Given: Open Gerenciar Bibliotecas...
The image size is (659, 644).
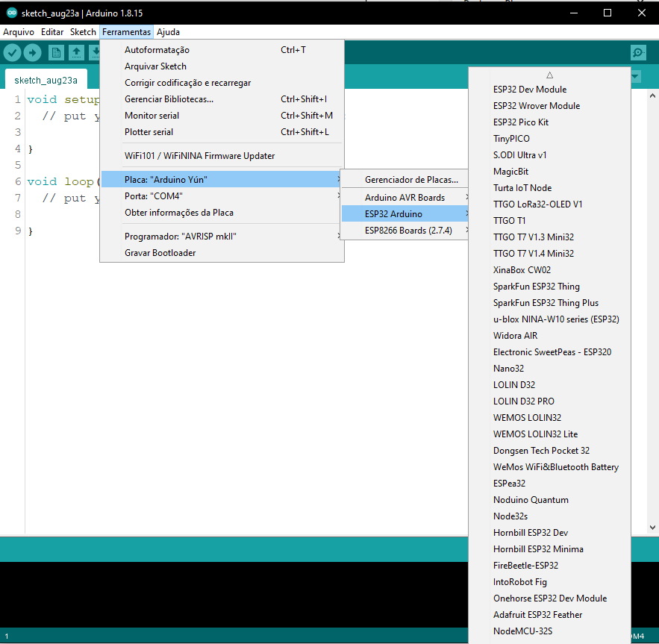Looking at the screenshot, I should (x=222, y=99).
